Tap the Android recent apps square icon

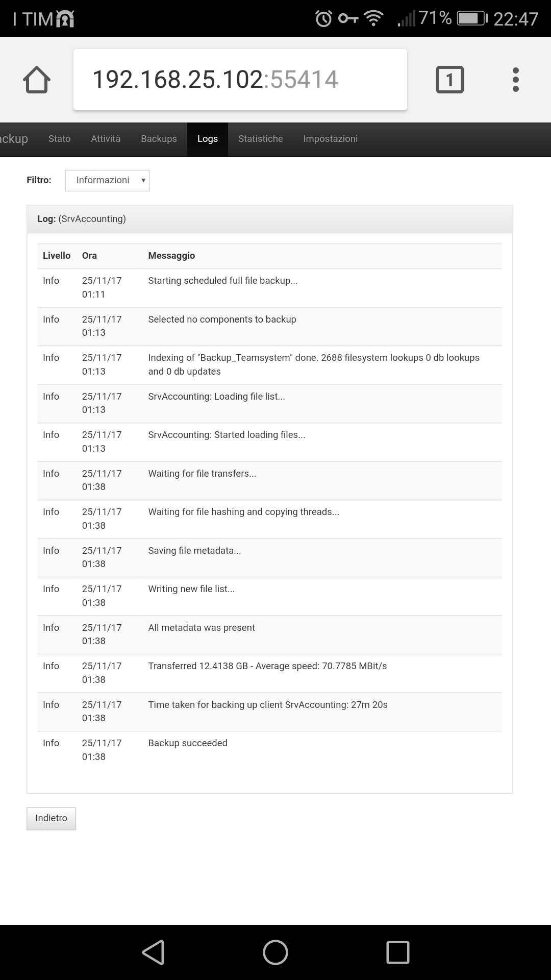point(398,952)
